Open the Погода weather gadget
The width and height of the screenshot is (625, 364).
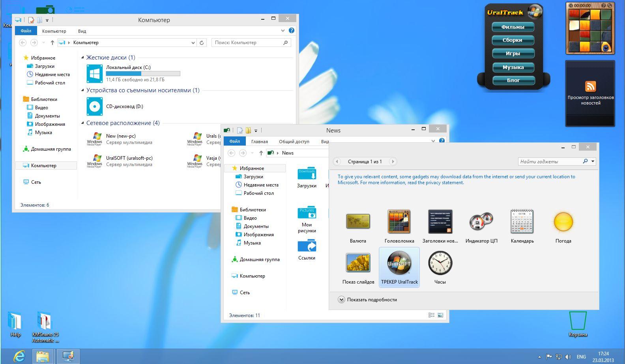point(563,222)
